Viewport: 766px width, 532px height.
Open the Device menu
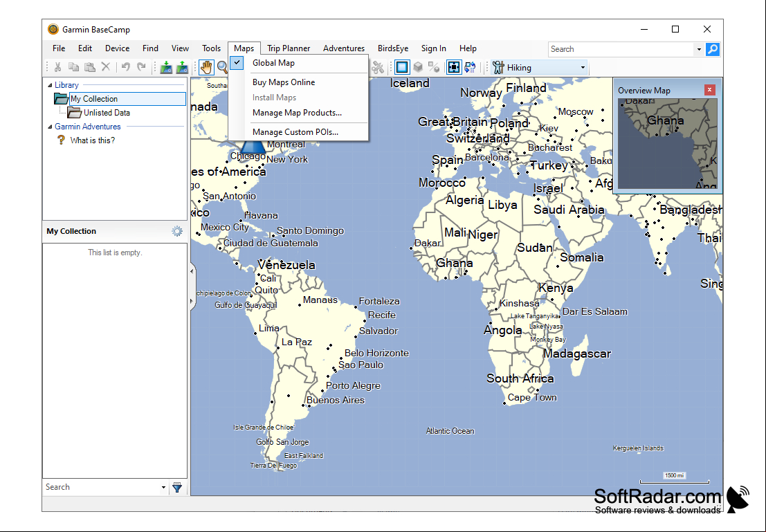point(117,48)
